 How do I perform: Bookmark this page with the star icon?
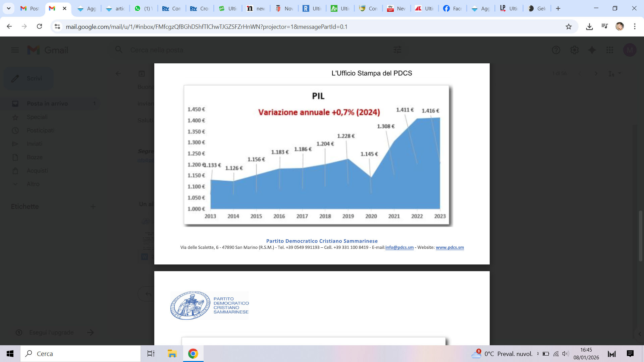click(x=569, y=26)
